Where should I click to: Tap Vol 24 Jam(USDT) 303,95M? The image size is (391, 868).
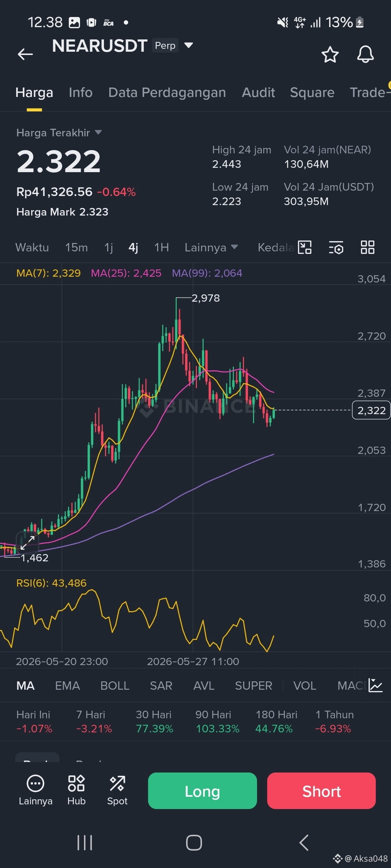click(x=306, y=201)
